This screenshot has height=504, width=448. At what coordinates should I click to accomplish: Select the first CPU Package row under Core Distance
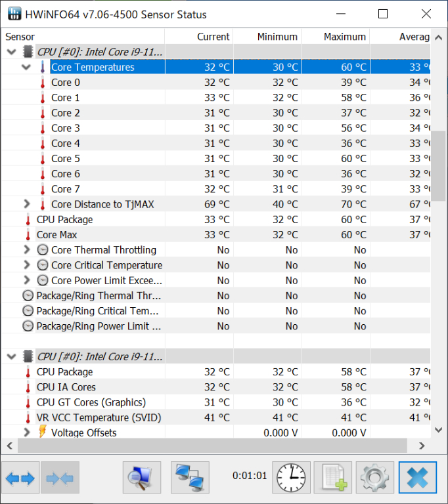pyautogui.click(x=216, y=220)
